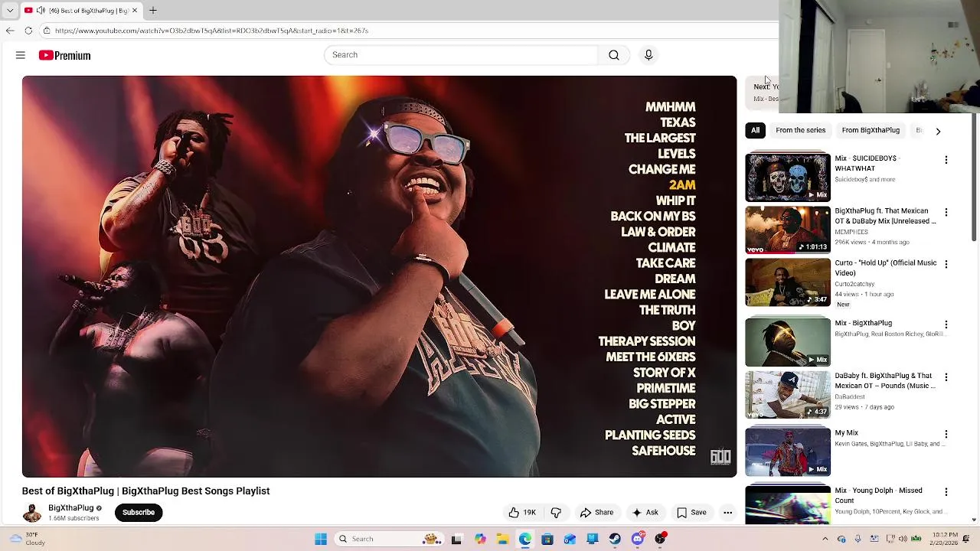Open the Ask AI assistant button
980x551 pixels.
[645, 513]
